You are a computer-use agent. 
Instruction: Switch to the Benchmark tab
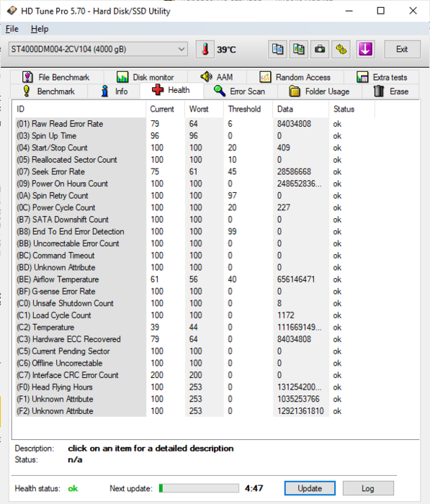tap(49, 91)
